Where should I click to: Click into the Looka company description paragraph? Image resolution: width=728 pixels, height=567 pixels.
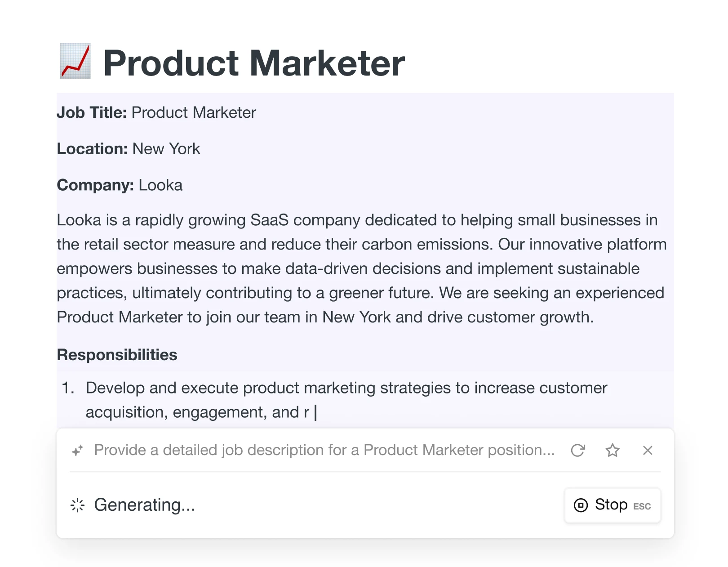(360, 268)
